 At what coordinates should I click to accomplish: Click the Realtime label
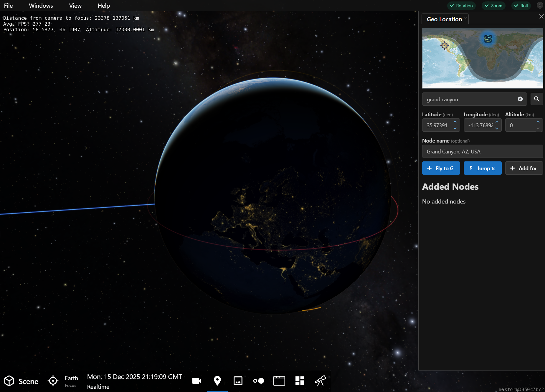tap(98, 387)
